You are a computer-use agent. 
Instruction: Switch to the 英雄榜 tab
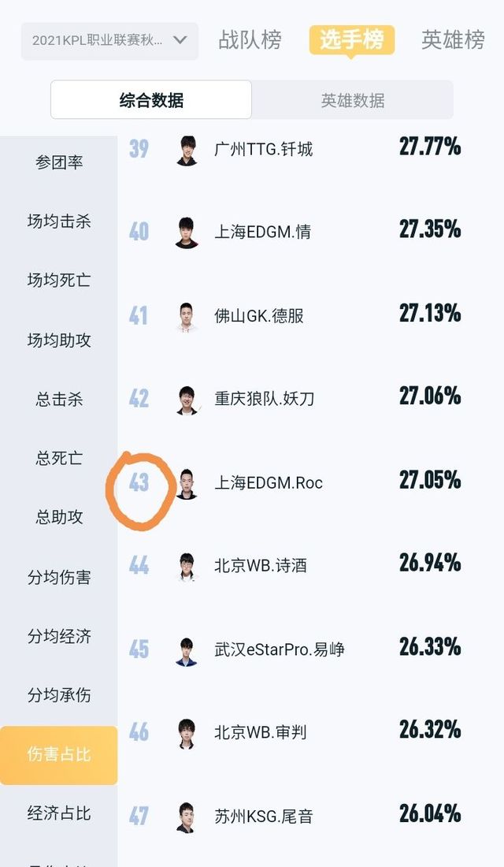(453, 40)
